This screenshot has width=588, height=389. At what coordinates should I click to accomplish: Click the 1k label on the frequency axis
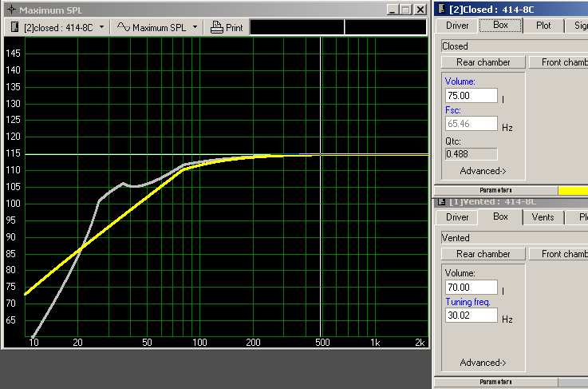coord(375,342)
